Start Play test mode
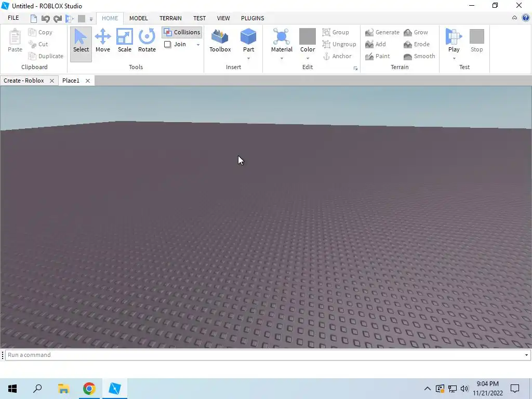 coord(454,40)
